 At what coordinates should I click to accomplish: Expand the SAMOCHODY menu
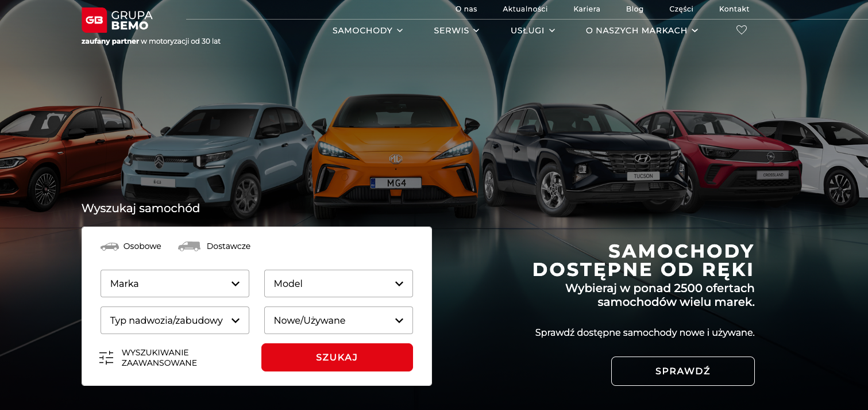pyautogui.click(x=368, y=30)
